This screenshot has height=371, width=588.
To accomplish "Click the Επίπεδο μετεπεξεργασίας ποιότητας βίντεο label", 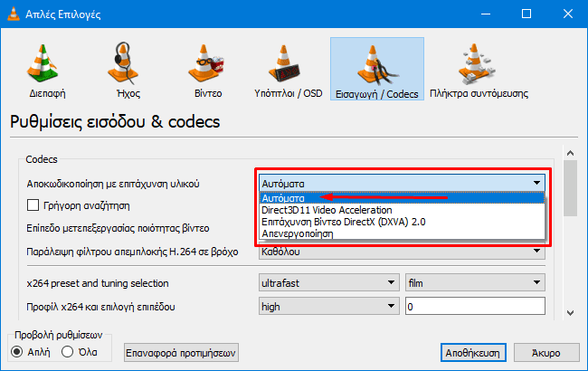I will click(x=118, y=228).
